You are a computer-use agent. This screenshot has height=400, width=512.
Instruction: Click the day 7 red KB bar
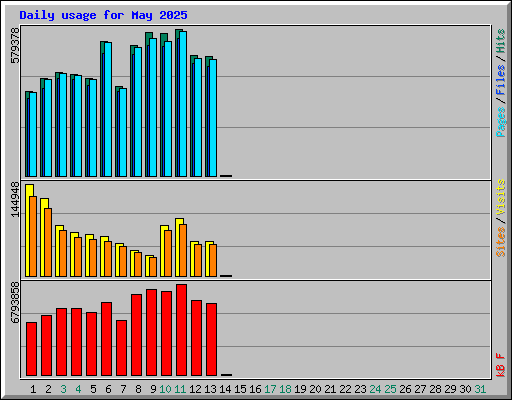point(121,348)
